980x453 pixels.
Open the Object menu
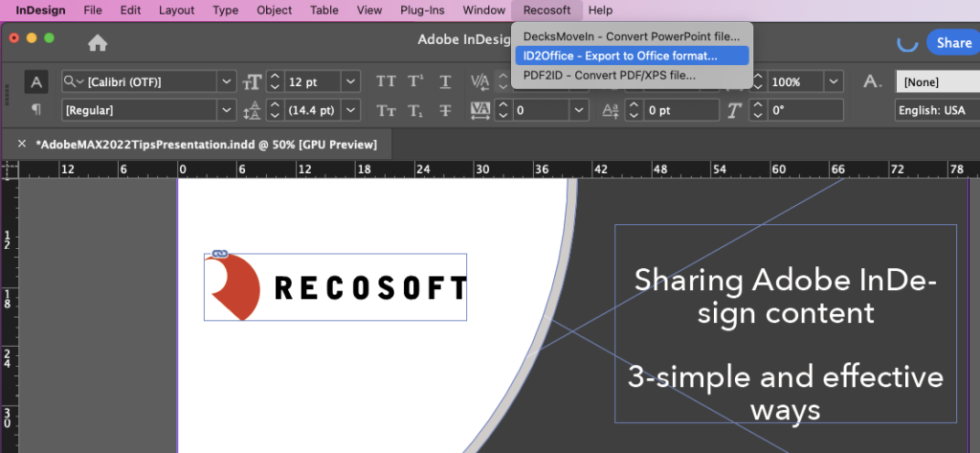coord(275,10)
